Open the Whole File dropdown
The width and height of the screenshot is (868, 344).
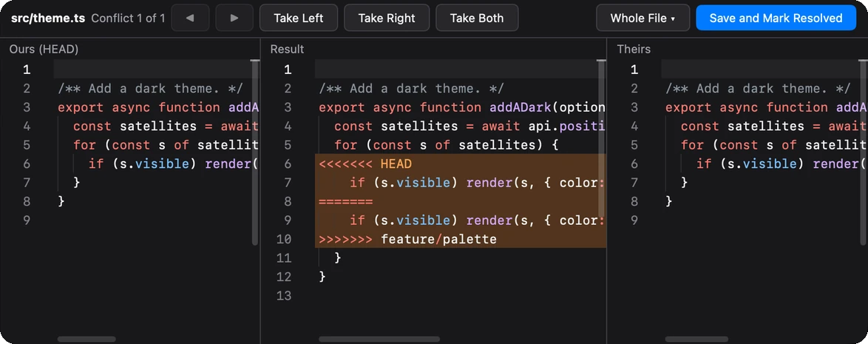point(642,18)
